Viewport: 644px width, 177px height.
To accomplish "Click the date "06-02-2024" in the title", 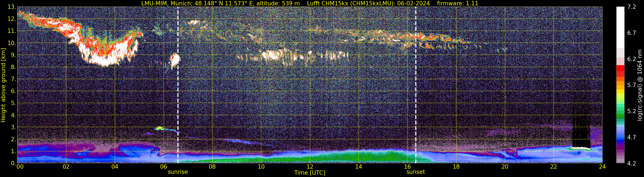I will click(x=414, y=3).
